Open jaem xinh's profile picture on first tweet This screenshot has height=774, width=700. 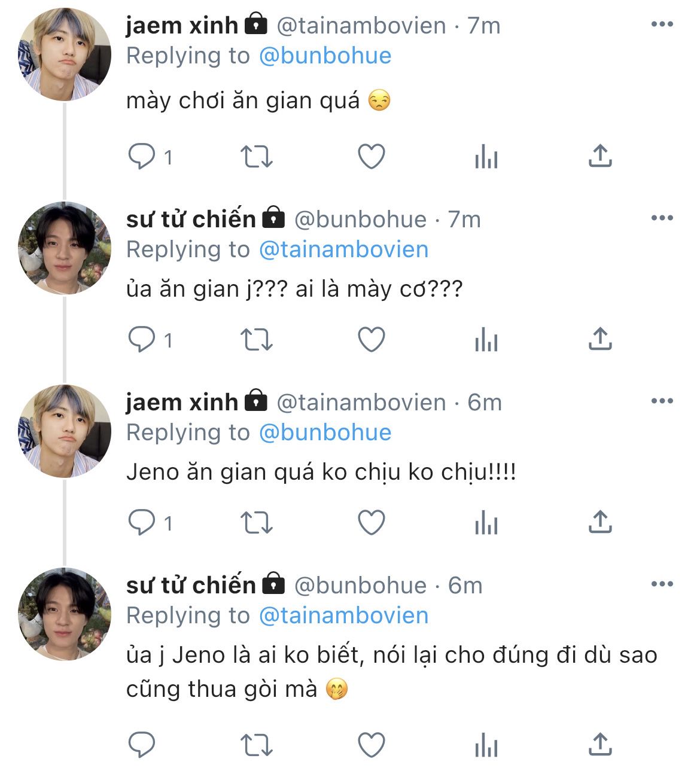click(x=65, y=54)
